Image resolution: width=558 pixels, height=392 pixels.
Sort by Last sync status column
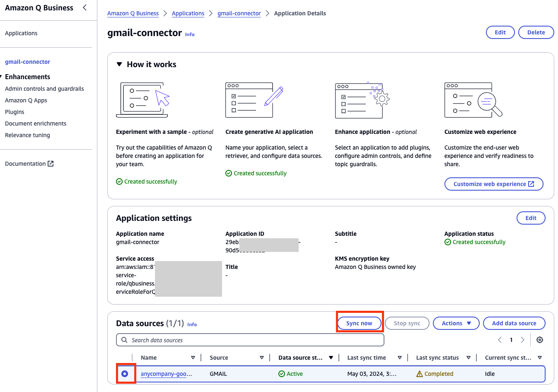(469, 358)
